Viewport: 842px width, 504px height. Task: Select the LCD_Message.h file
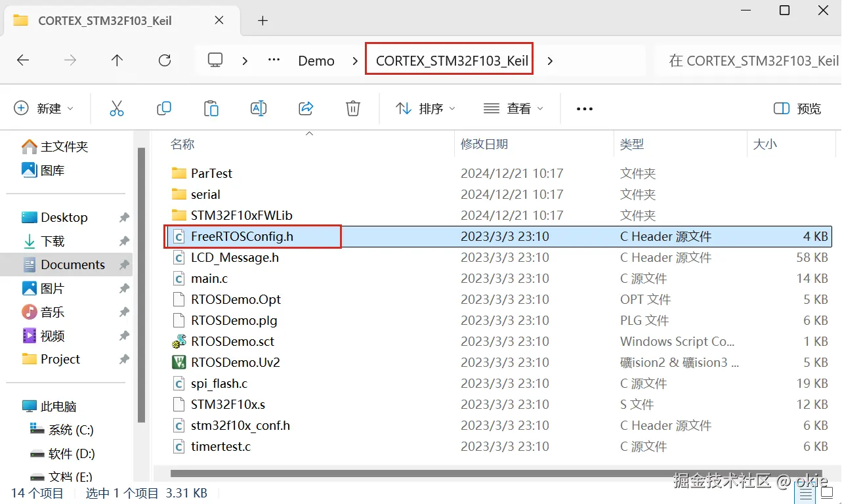499,257
